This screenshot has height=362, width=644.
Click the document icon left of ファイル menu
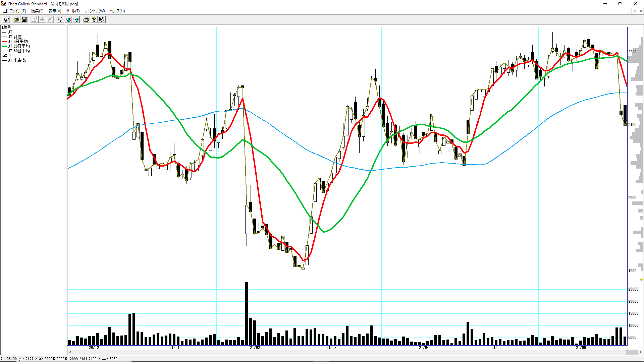[5, 11]
